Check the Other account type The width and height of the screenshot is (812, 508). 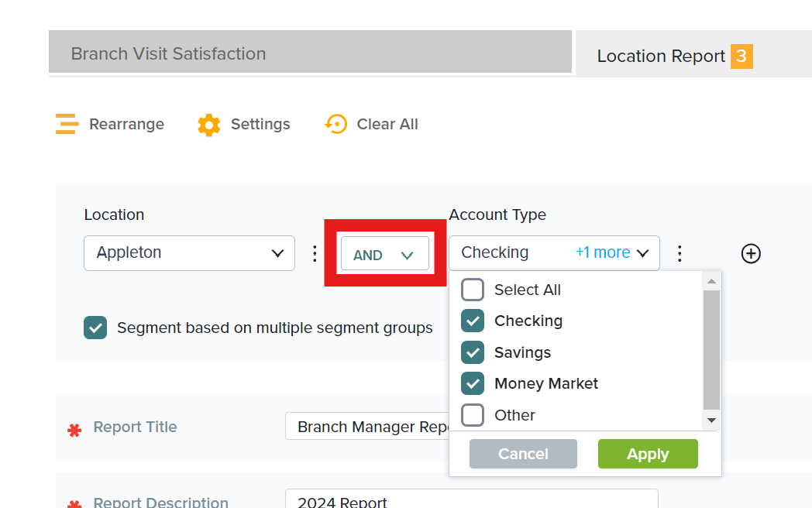pyautogui.click(x=473, y=415)
